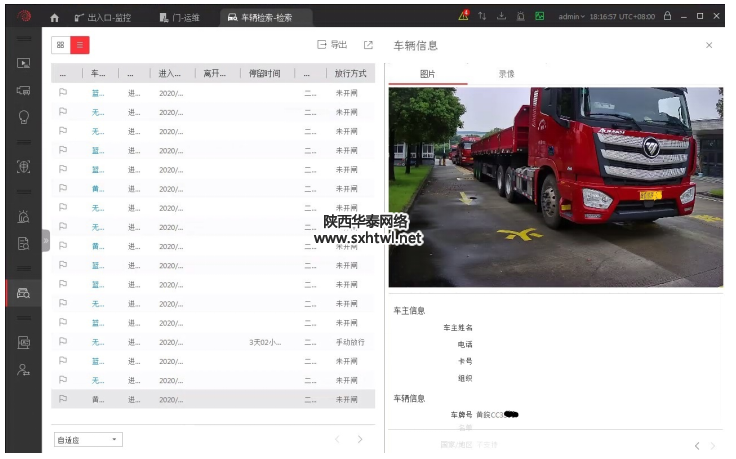Go to next page of result list
736x459 pixels.
pyautogui.click(x=360, y=439)
